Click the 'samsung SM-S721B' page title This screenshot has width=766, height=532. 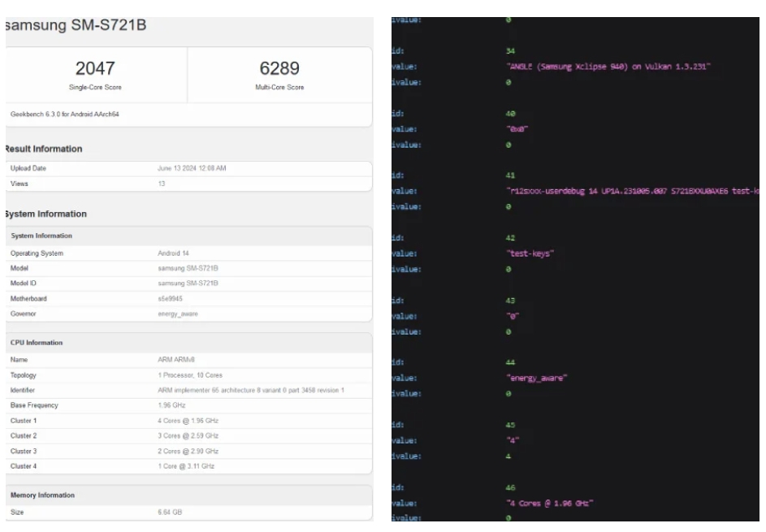click(76, 25)
